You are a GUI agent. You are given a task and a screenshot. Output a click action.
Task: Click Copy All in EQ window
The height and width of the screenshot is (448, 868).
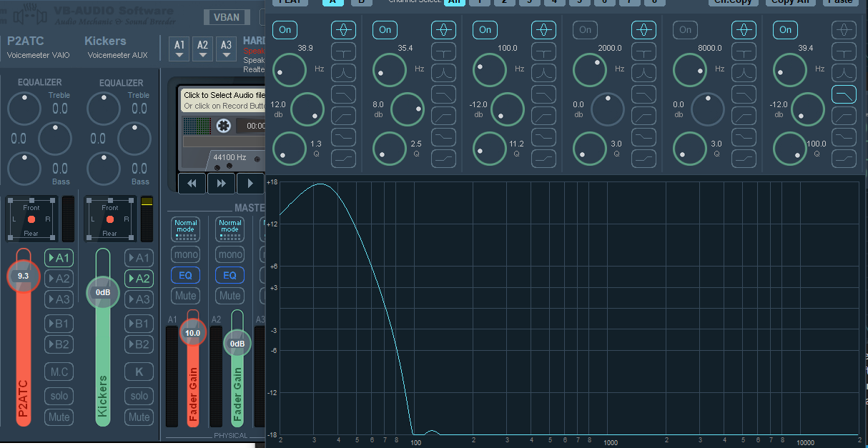click(791, 2)
